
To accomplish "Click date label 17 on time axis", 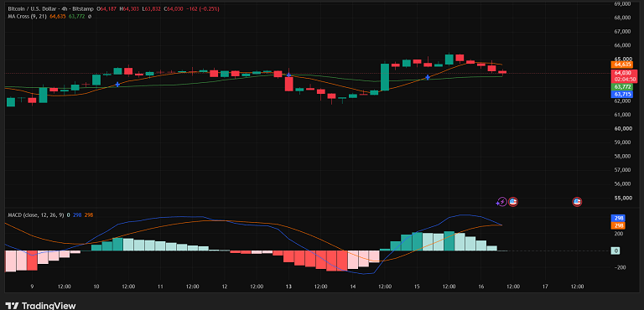I will point(545,287).
